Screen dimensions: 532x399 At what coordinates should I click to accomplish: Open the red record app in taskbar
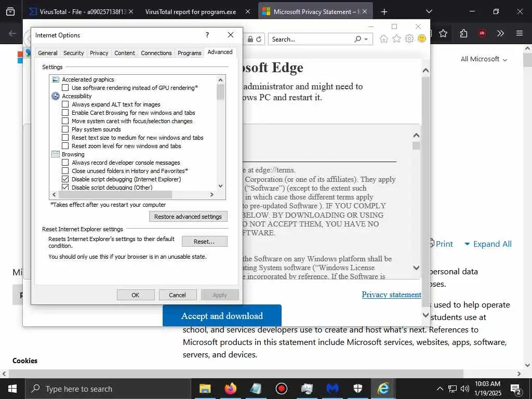(x=281, y=389)
